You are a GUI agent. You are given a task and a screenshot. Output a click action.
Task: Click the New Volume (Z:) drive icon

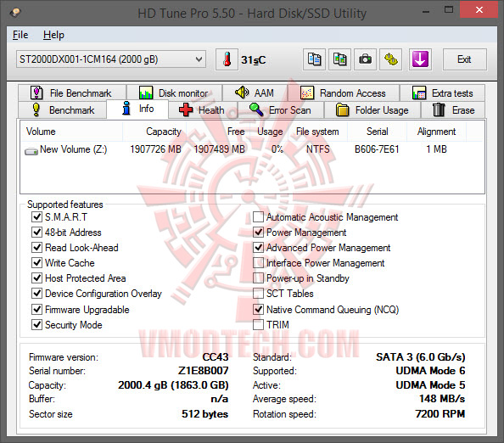coord(31,151)
